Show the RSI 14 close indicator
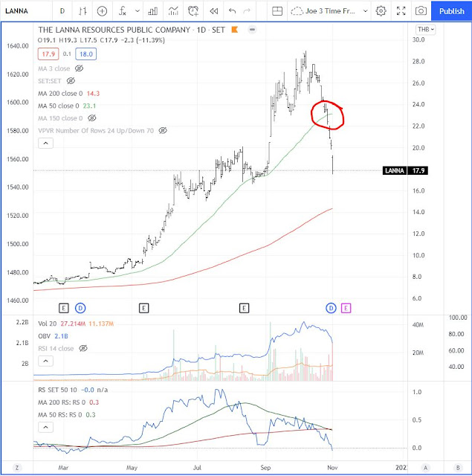 (83, 348)
